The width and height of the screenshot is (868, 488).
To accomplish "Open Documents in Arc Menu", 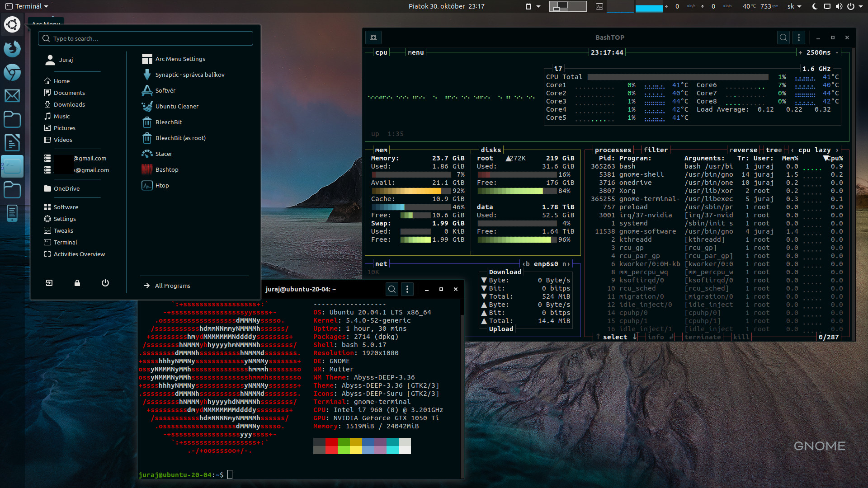I will [x=65, y=93].
